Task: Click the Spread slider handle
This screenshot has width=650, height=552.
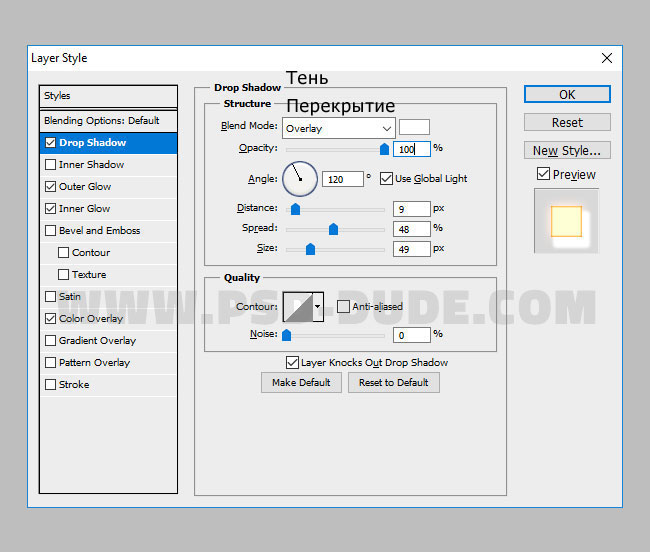Action: pyautogui.click(x=333, y=229)
